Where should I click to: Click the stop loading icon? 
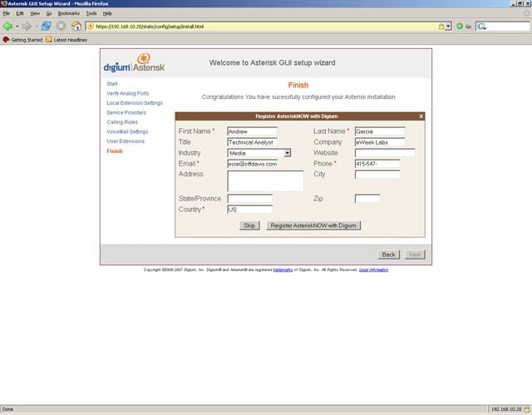pos(61,26)
